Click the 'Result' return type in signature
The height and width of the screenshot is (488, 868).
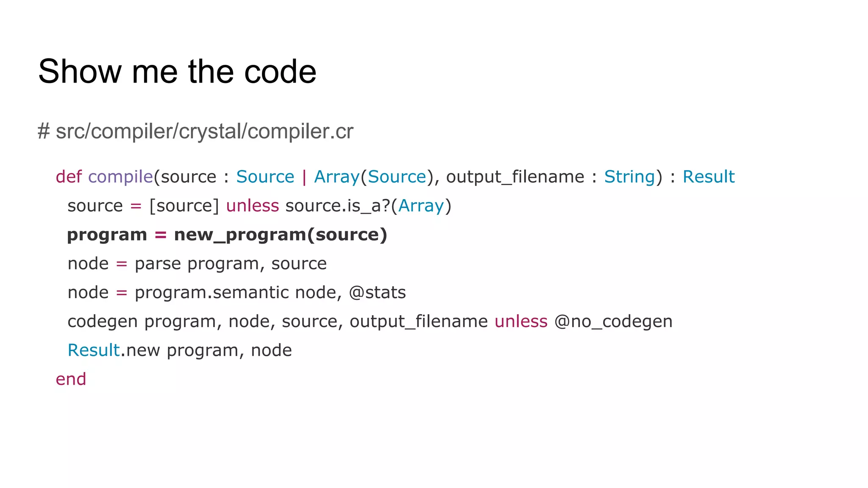[x=708, y=177]
